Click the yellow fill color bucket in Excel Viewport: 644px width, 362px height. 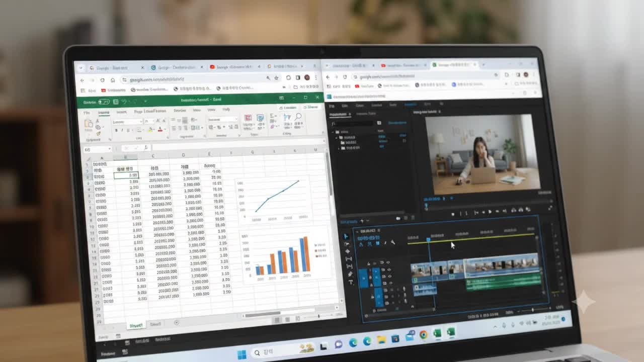(x=150, y=130)
